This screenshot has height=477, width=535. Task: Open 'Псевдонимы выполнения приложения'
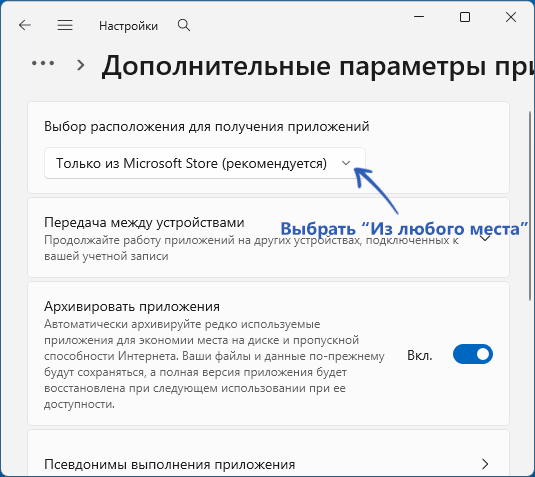point(269,454)
